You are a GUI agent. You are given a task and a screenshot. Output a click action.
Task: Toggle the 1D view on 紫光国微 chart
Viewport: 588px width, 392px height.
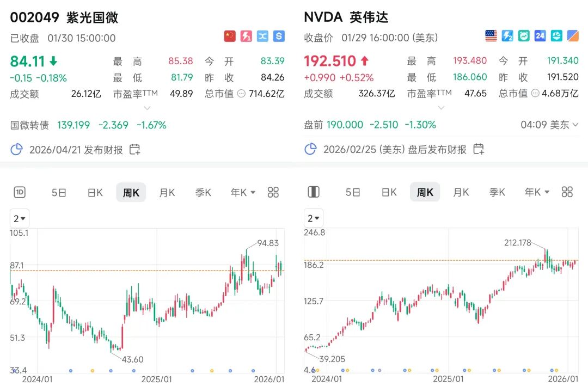pos(20,192)
